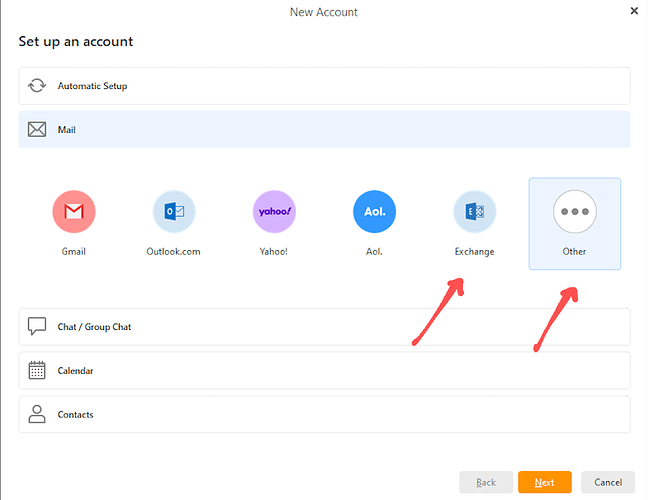Screen dimensions: 648x500
Task: Cancel the new account setup
Action: click(x=608, y=482)
